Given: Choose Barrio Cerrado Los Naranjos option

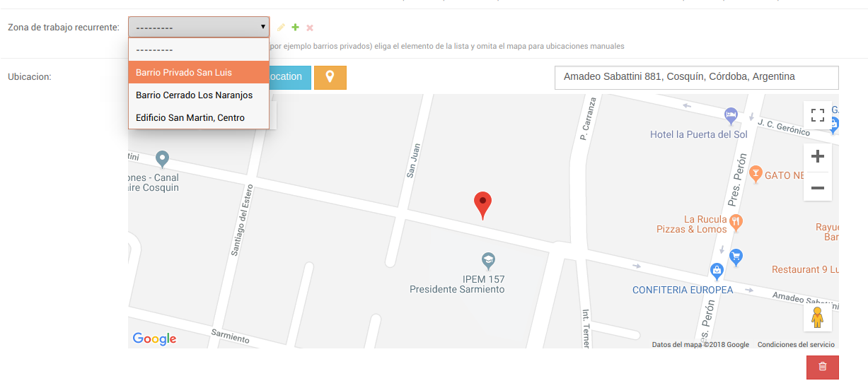Looking at the screenshot, I should coord(199,95).
